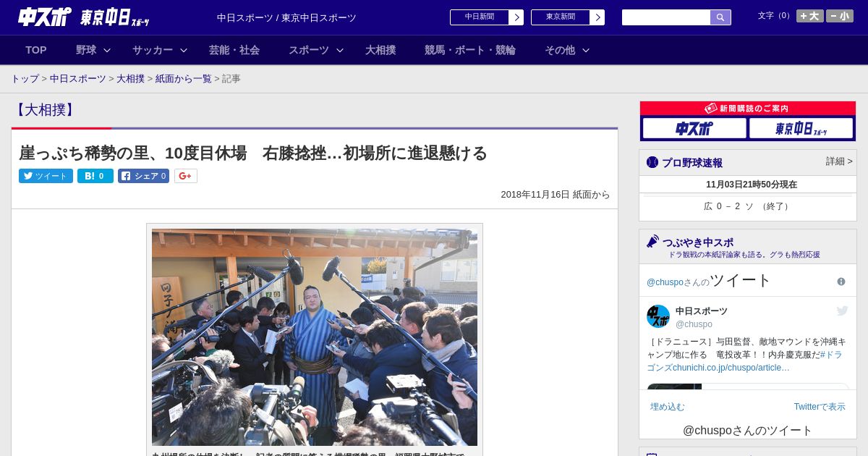This screenshot has width=868, height=456.
Task: Click the baseball icon beside プロ野球速報
Action: pos(652,162)
